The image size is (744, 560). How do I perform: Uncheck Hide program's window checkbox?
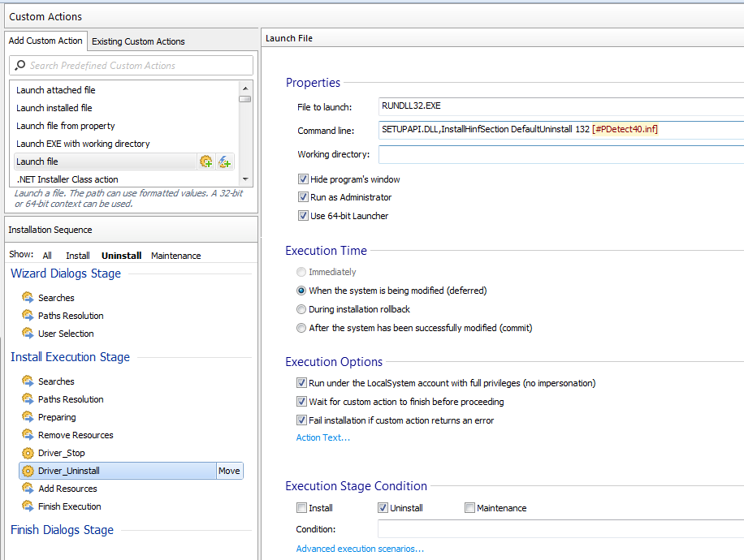pos(303,179)
